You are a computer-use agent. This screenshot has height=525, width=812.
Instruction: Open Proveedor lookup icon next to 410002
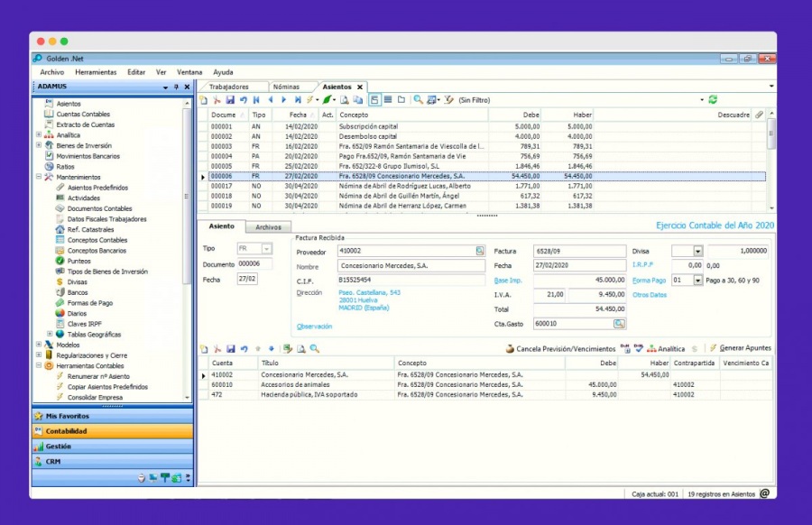pos(480,251)
